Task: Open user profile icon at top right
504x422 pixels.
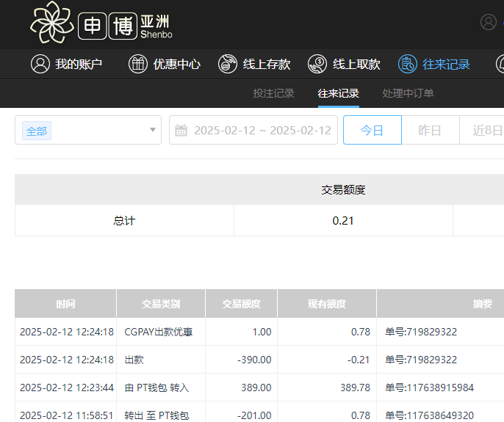Action: click(x=489, y=22)
